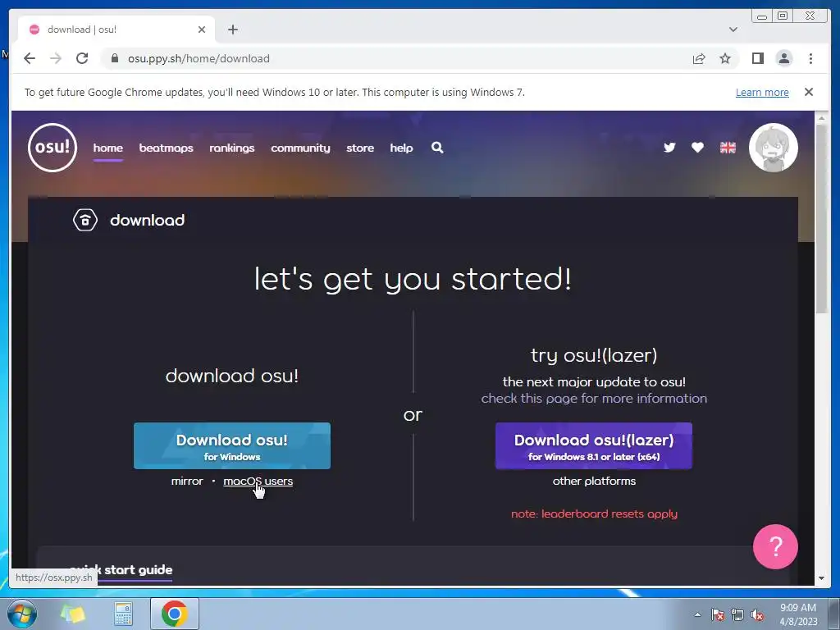Click Download osu! for Windows button
The width and height of the screenshot is (840, 630).
(x=232, y=445)
